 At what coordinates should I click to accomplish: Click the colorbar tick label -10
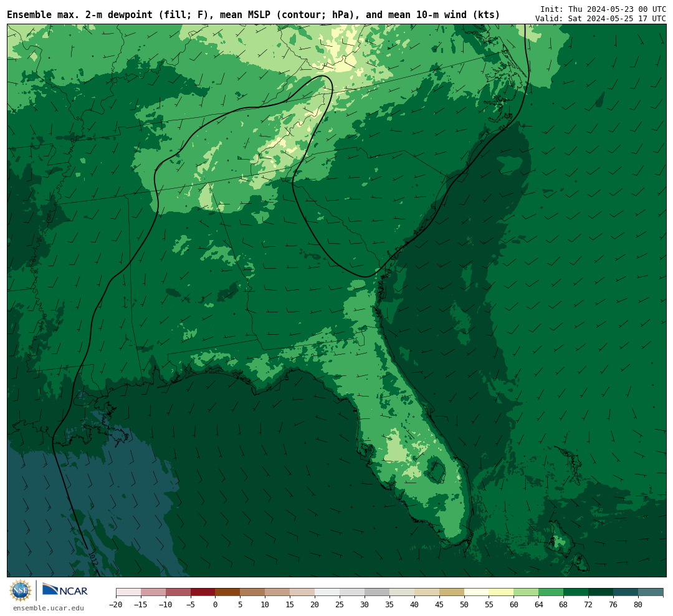166,604
